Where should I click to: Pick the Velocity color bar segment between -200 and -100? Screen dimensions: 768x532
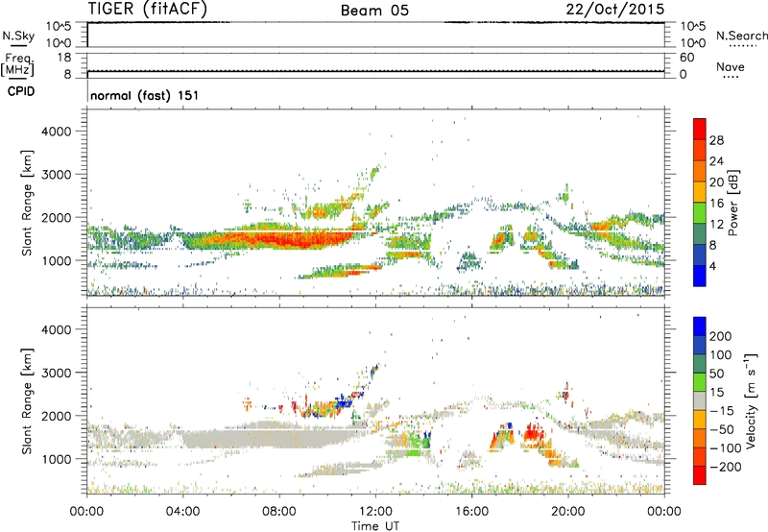[x=700, y=456]
